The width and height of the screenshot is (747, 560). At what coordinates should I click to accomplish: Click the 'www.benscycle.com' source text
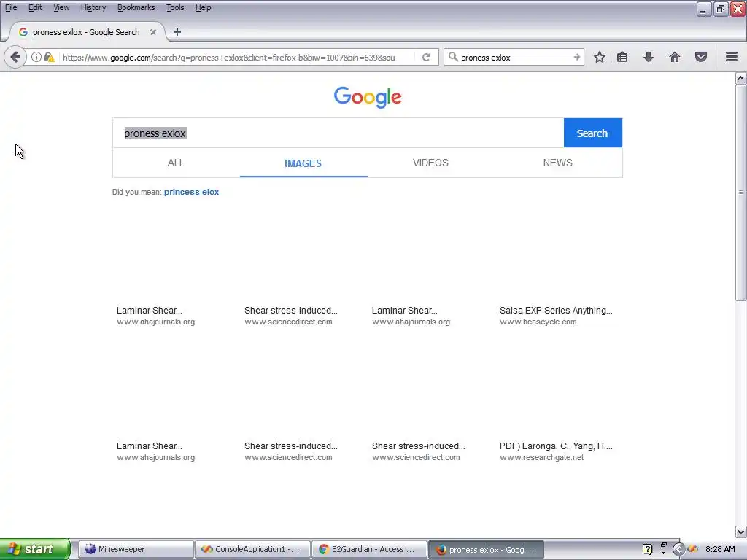[538, 322]
